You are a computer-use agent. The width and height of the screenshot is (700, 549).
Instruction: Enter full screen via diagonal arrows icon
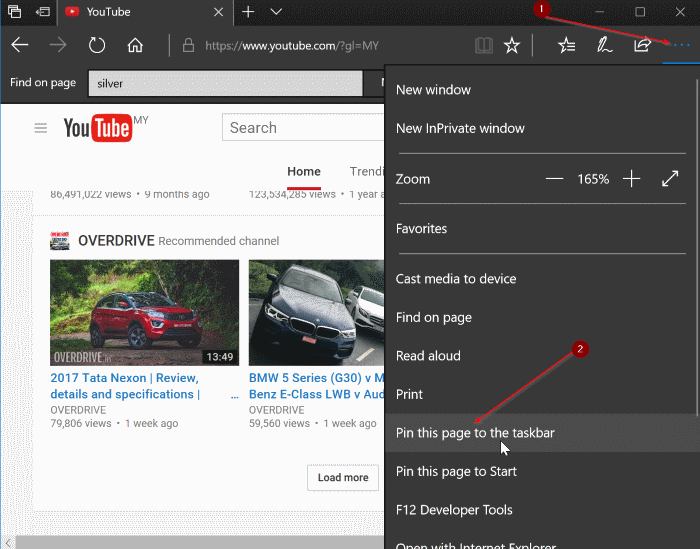pos(670,179)
